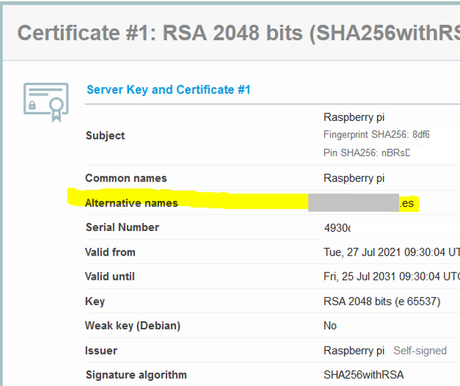Select the Weak key value No
The width and height of the screenshot is (460, 386).
(x=330, y=326)
